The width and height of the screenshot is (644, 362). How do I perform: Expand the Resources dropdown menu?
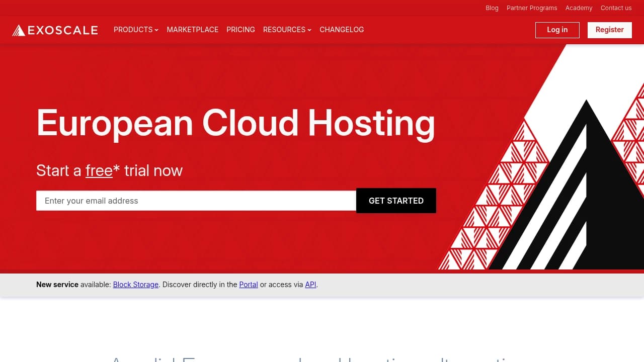pyautogui.click(x=287, y=30)
